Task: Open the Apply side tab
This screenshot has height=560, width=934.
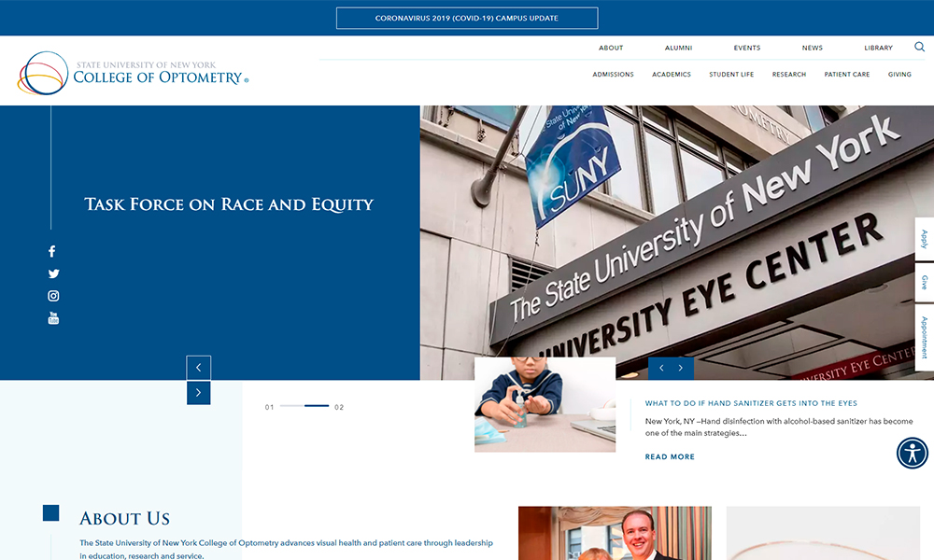Action: (x=924, y=239)
